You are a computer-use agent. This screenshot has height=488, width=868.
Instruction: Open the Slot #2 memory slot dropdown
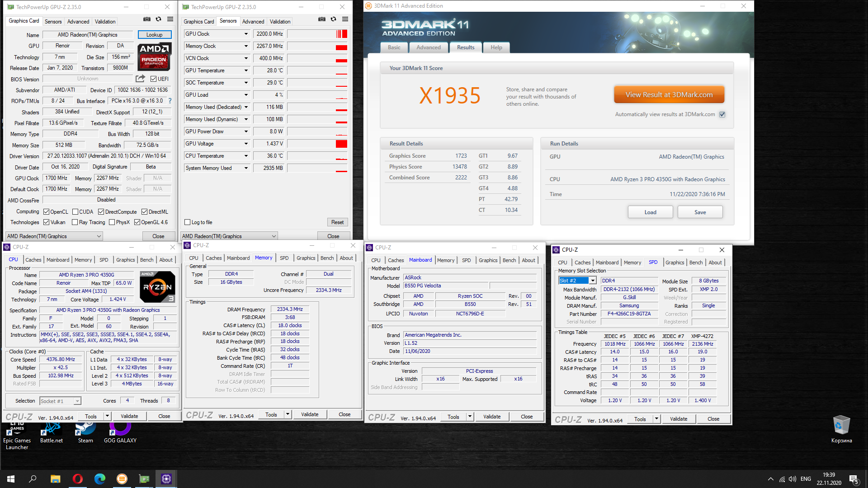(x=578, y=281)
